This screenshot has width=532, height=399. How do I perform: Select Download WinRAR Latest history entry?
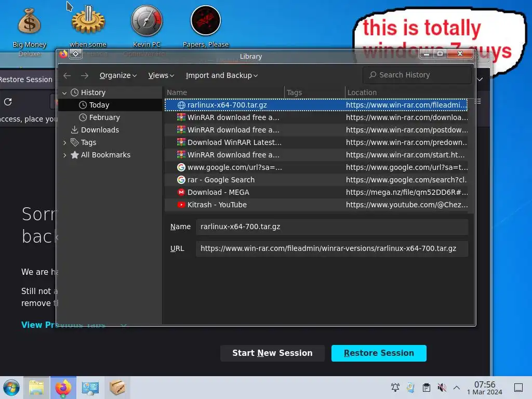tap(316, 142)
